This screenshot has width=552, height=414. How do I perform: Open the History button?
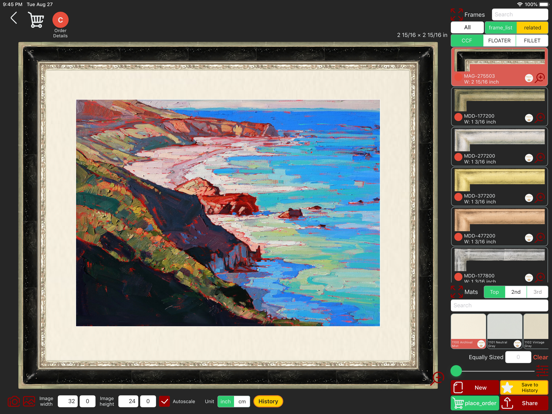click(x=268, y=401)
